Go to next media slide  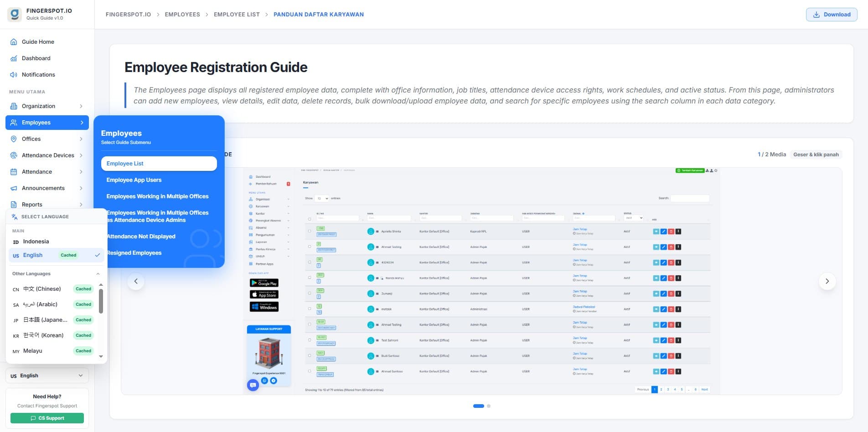827,281
